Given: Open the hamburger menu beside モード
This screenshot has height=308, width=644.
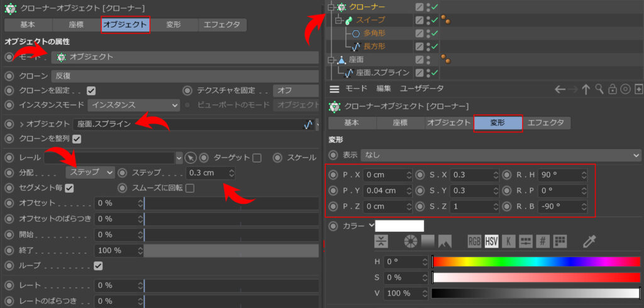Looking at the screenshot, I should tap(335, 89).
